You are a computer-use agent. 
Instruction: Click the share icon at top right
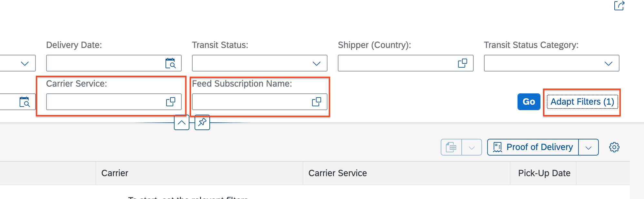[619, 6]
